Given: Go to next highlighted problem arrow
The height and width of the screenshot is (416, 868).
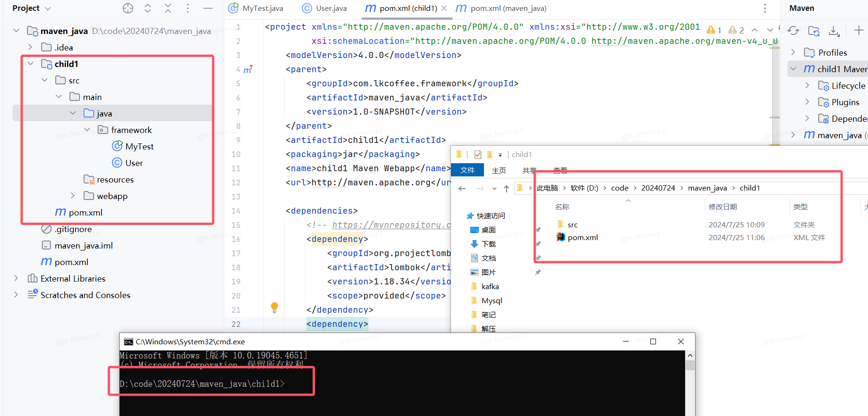Looking at the screenshot, I should 770,30.
